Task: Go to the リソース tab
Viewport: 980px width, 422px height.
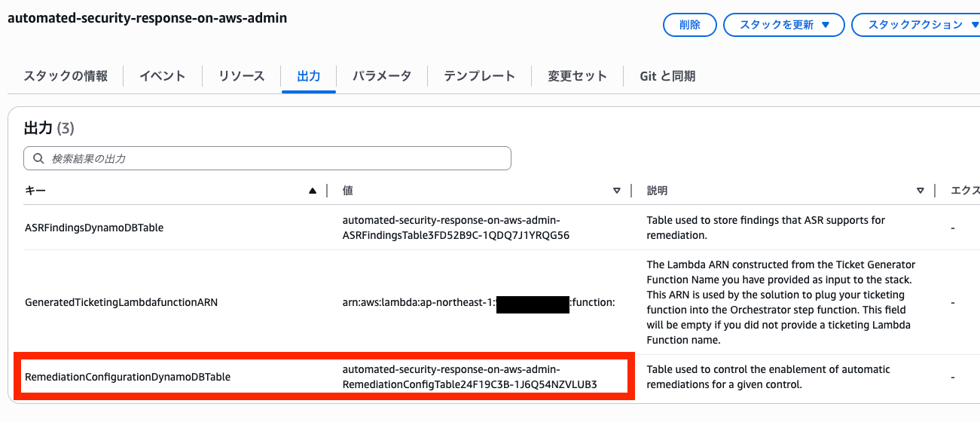Action: [242, 76]
